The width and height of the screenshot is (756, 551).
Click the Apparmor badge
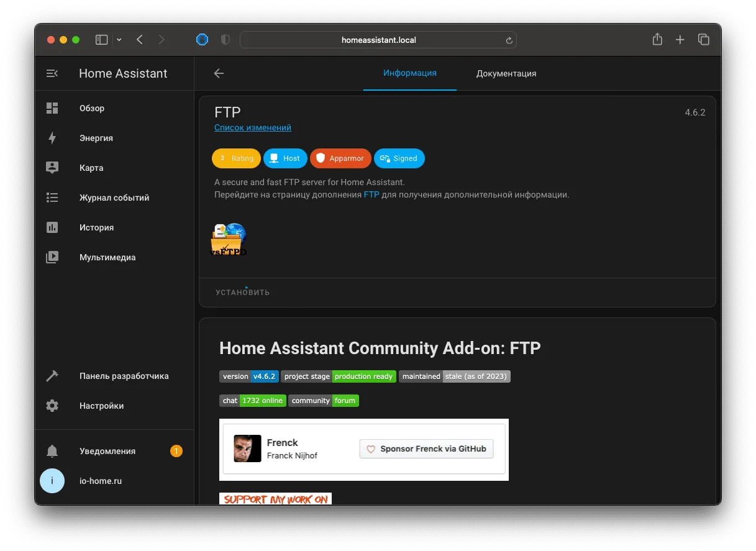[340, 158]
